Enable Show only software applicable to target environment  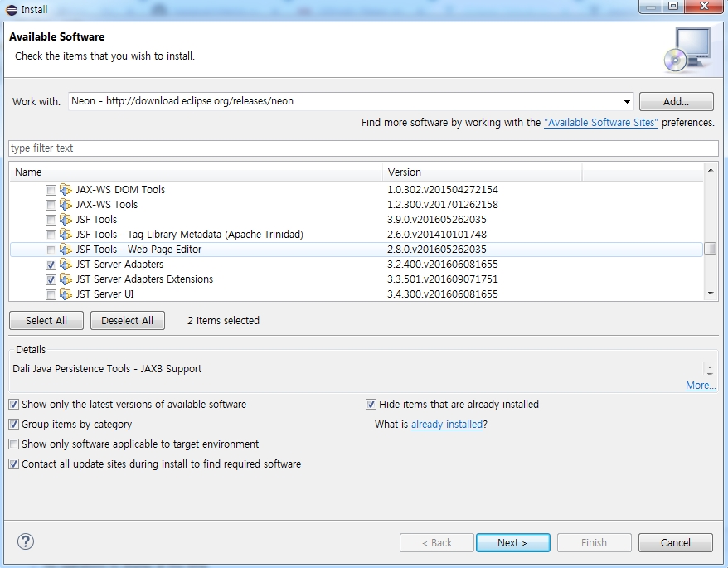pyautogui.click(x=14, y=444)
